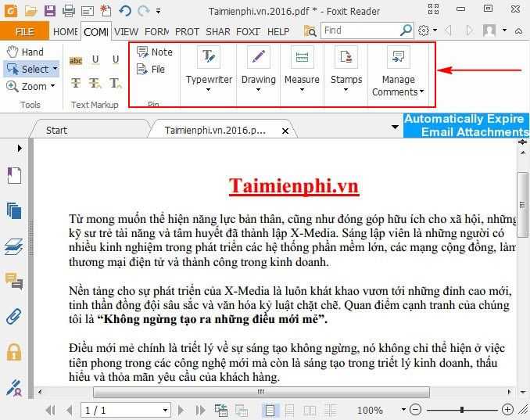This screenshot has height=420, width=530.
Task: Open the FILE menu
Action: pos(24,31)
